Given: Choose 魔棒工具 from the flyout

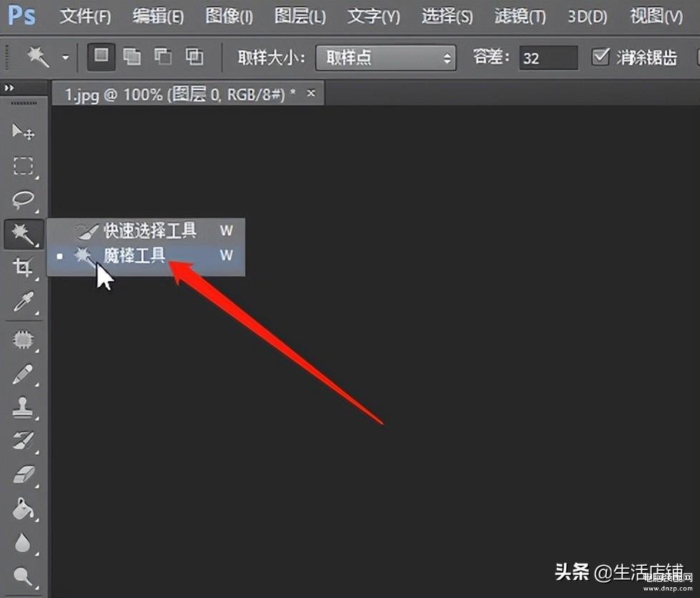Looking at the screenshot, I should (x=146, y=255).
